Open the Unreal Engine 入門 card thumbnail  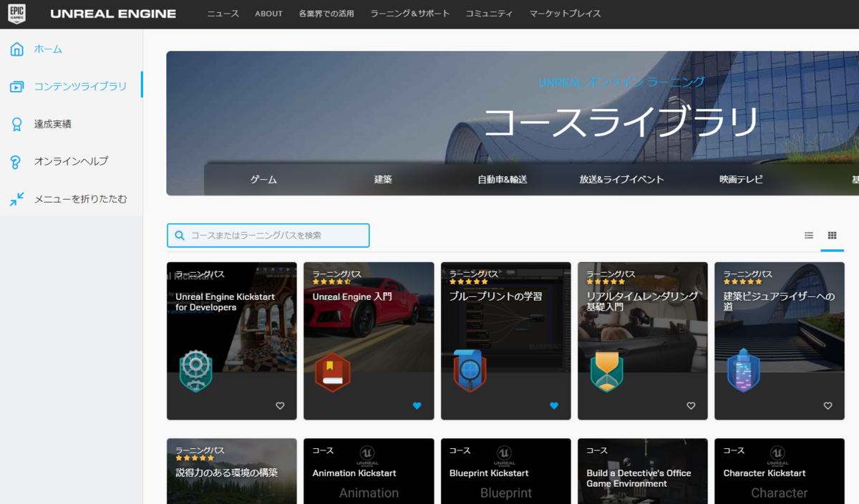click(369, 318)
